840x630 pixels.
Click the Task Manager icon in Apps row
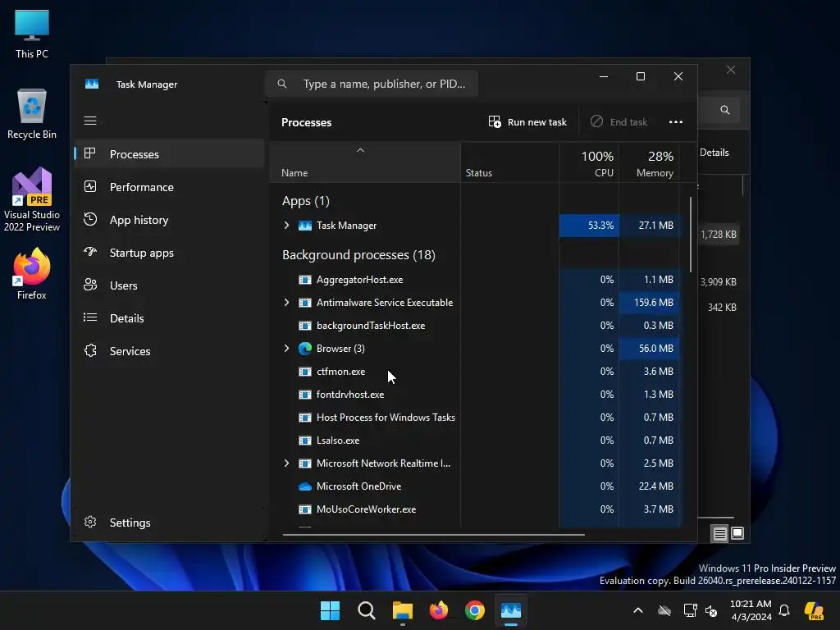click(305, 226)
